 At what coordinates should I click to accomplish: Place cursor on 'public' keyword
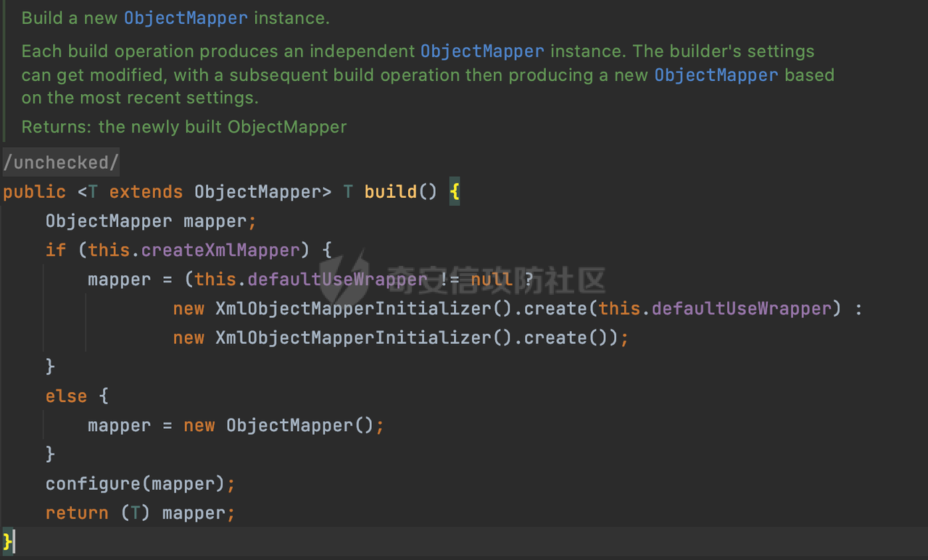tap(34, 192)
